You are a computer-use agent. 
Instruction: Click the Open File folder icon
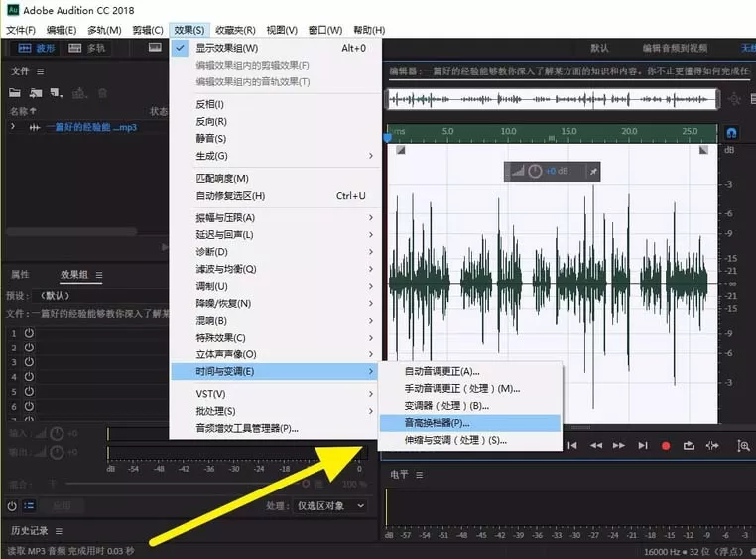coord(15,92)
